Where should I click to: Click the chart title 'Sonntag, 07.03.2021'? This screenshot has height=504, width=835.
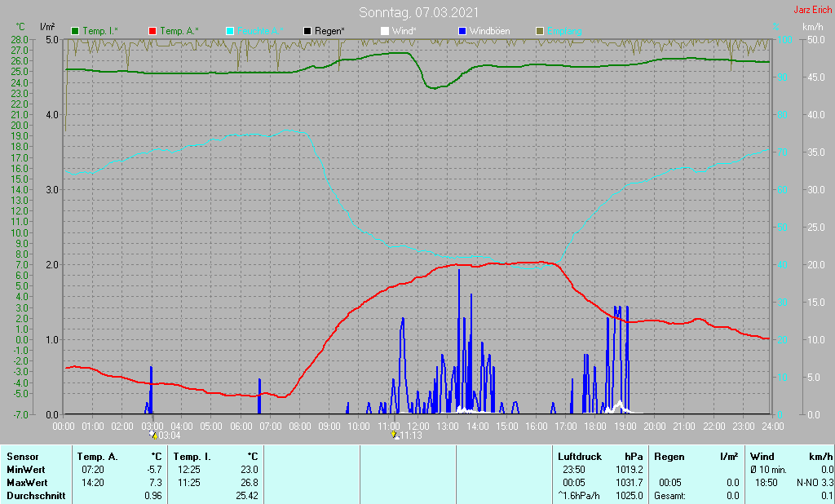418,12
